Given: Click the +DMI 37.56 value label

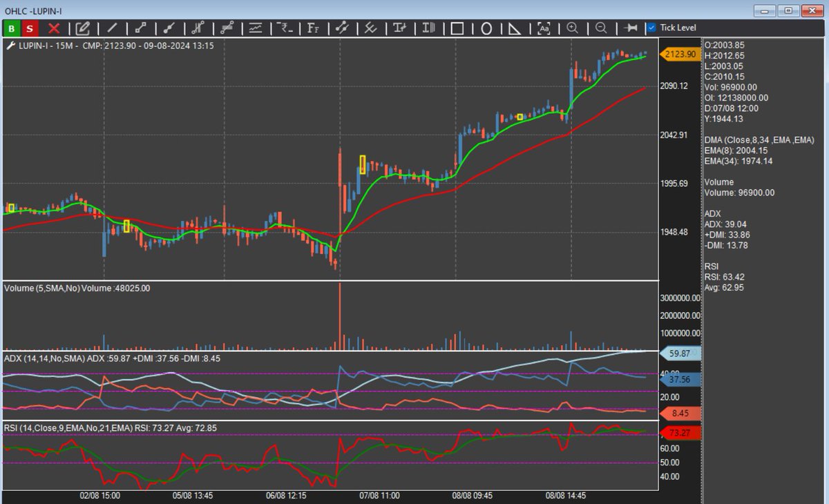Looking at the screenshot, I should 680,379.
